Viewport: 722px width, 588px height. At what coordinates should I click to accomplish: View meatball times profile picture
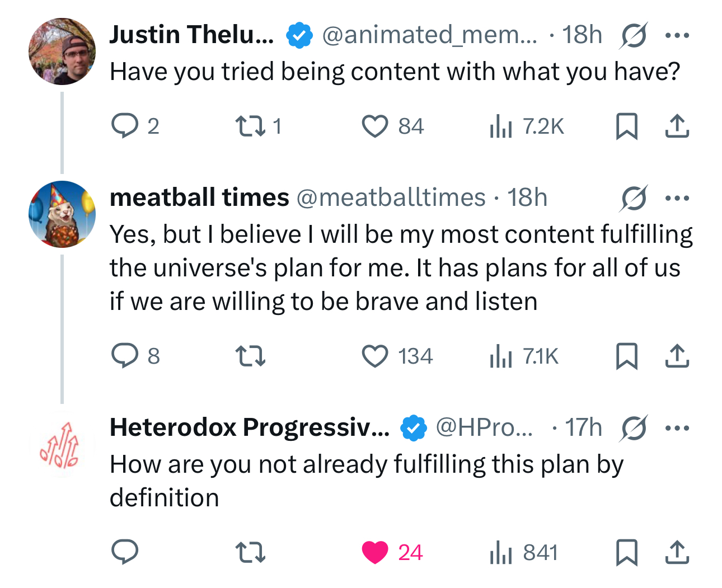tap(62, 214)
